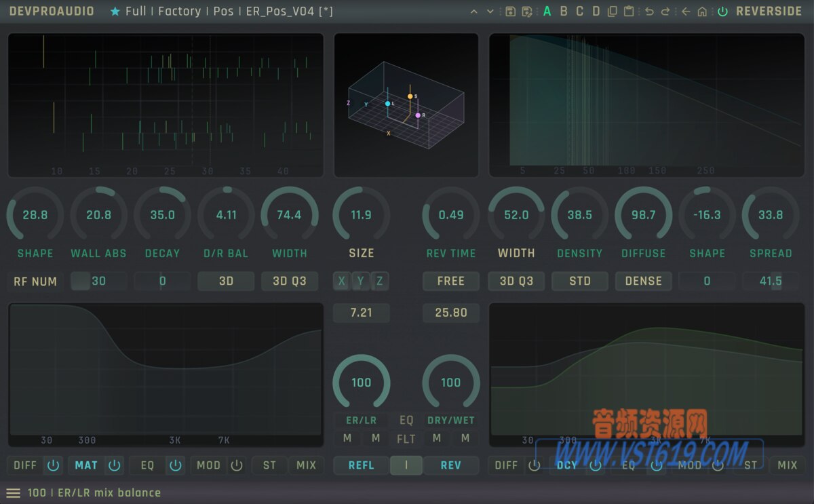Switch to MAT tab
Screen dimensions: 814x504
point(86,465)
